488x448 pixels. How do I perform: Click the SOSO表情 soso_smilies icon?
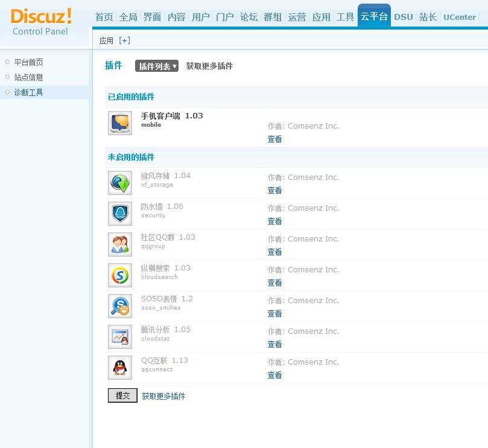click(x=120, y=306)
